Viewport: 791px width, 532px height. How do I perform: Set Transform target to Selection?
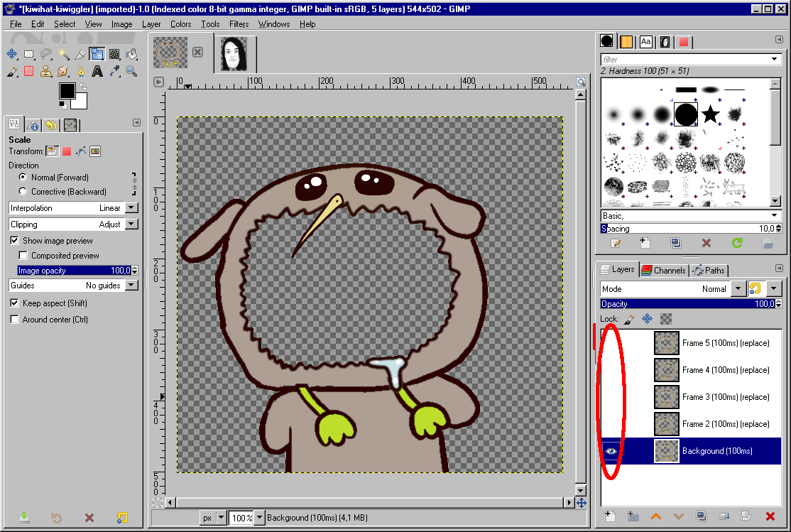click(x=67, y=151)
